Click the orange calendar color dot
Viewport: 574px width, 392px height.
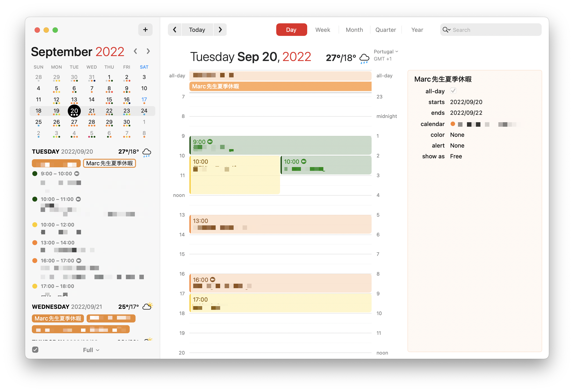click(453, 124)
